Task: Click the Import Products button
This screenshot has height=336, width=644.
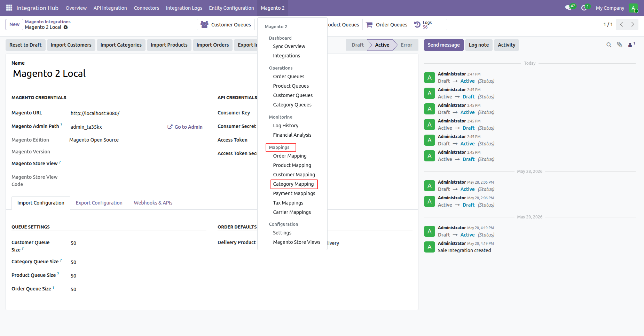Action: pyautogui.click(x=169, y=45)
